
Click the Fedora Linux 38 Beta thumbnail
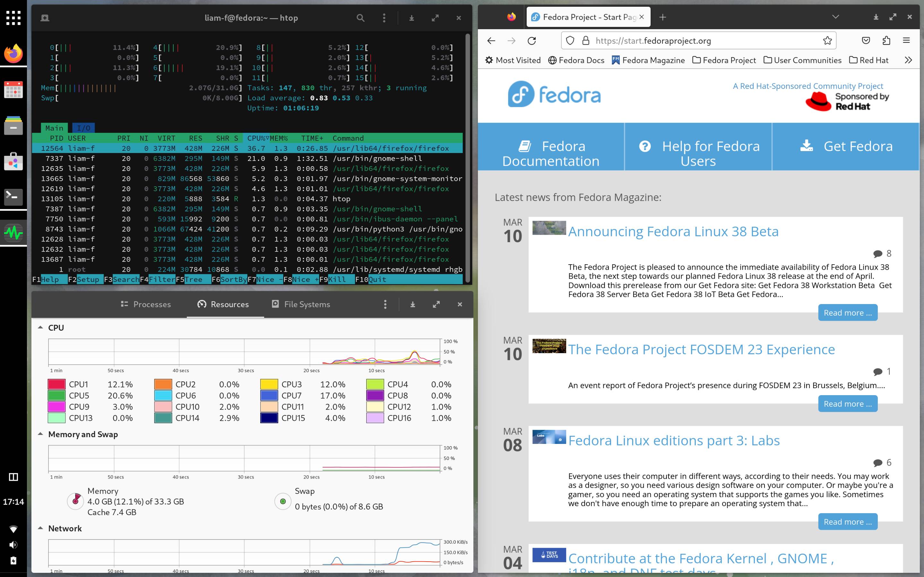coord(549,228)
